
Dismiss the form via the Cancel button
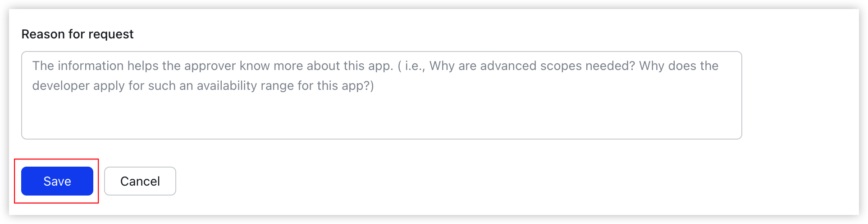[140, 181]
